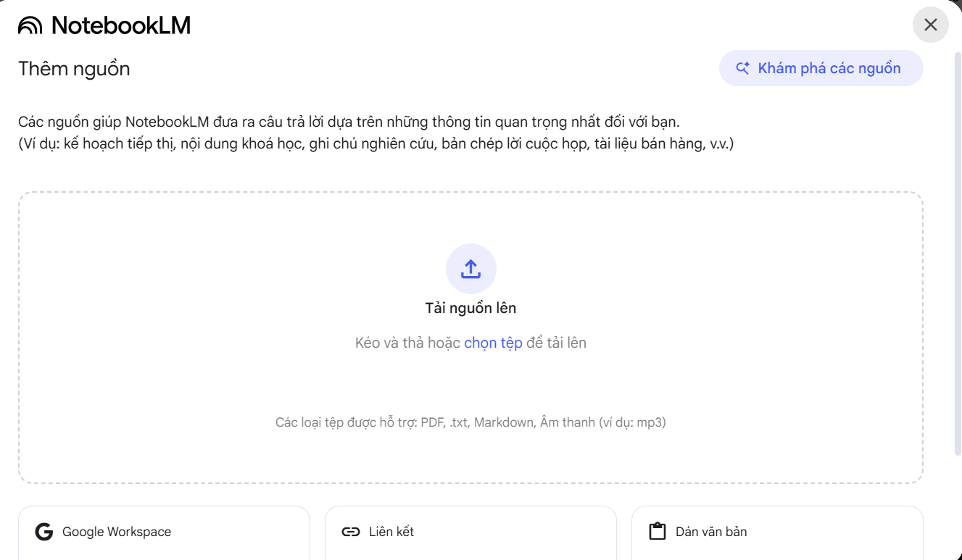Open the chọn tệp file picker link
Screen dimensions: 962x560
click(493, 343)
